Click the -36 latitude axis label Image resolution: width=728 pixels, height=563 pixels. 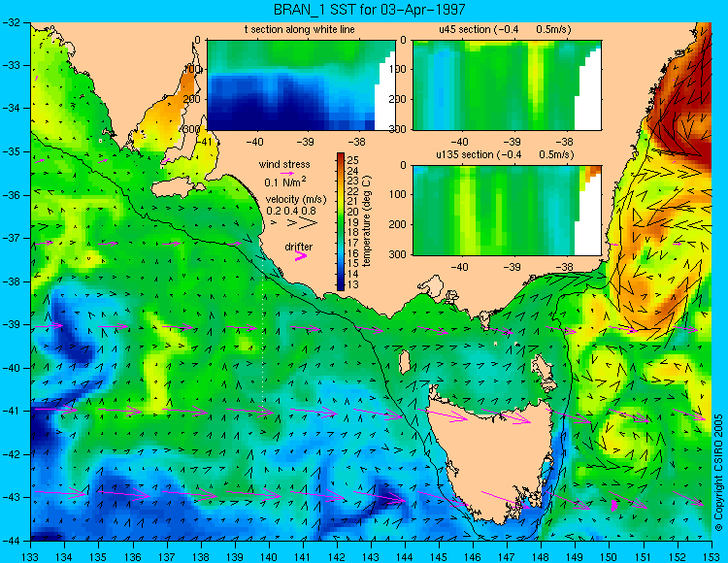point(11,195)
